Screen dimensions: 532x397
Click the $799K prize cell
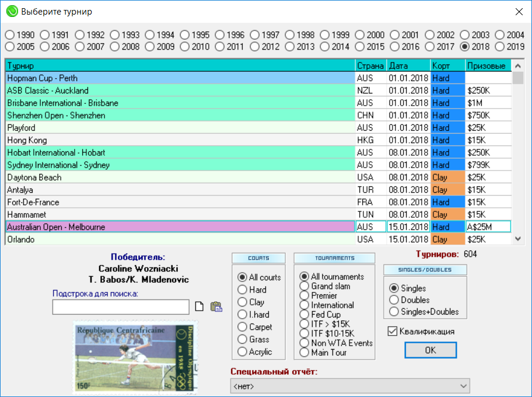tap(488, 165)
